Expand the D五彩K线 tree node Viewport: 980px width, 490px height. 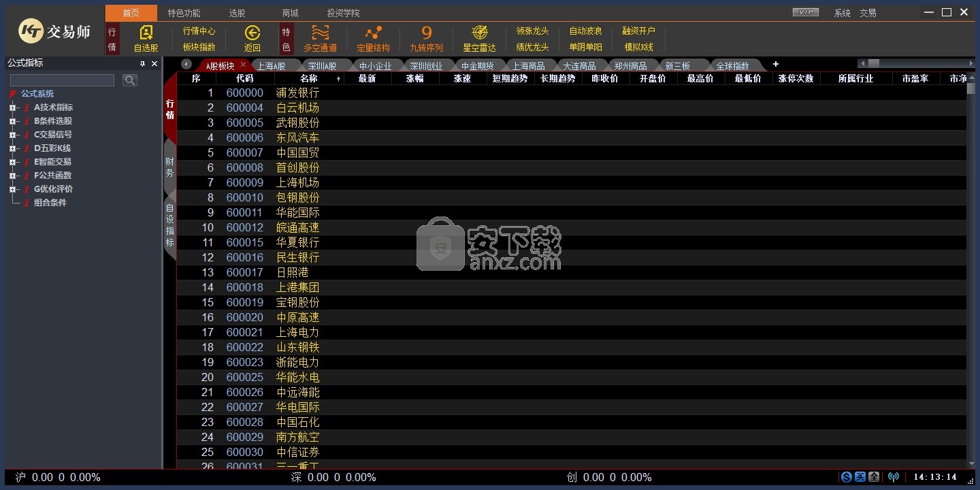(x=12, y=148)
